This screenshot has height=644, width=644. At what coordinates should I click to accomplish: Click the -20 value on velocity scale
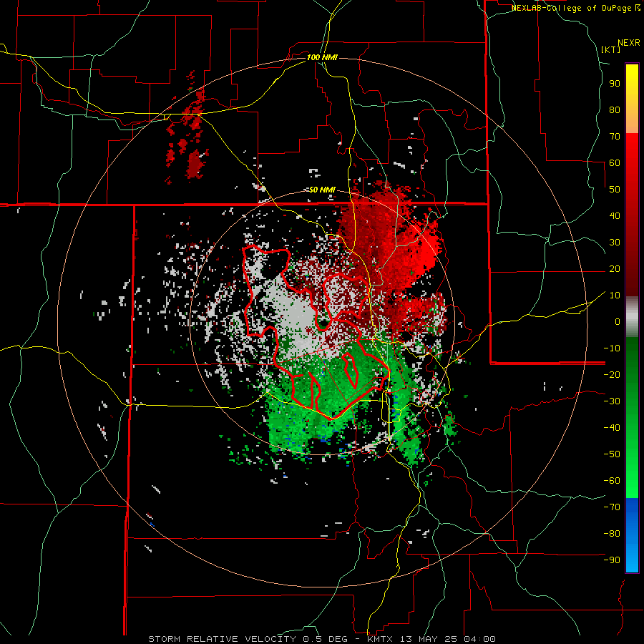612,374
